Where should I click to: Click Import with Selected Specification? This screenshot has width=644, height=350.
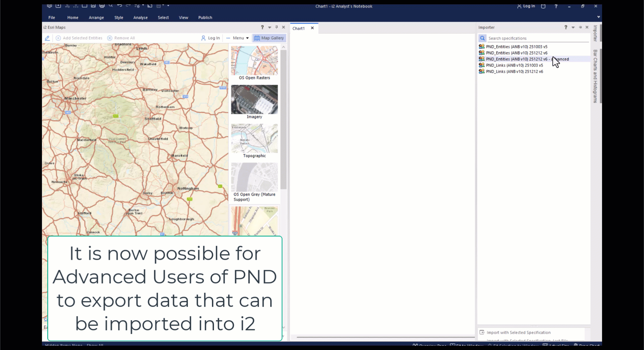(x=518, y=333)
